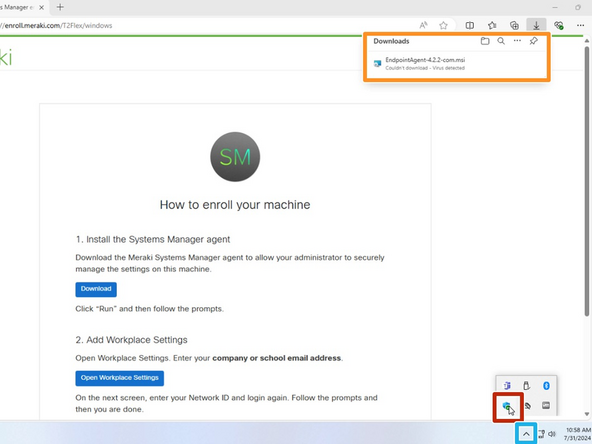
Task: Click the USB safely remove hardware tray icon
Action: pos(526,386)
